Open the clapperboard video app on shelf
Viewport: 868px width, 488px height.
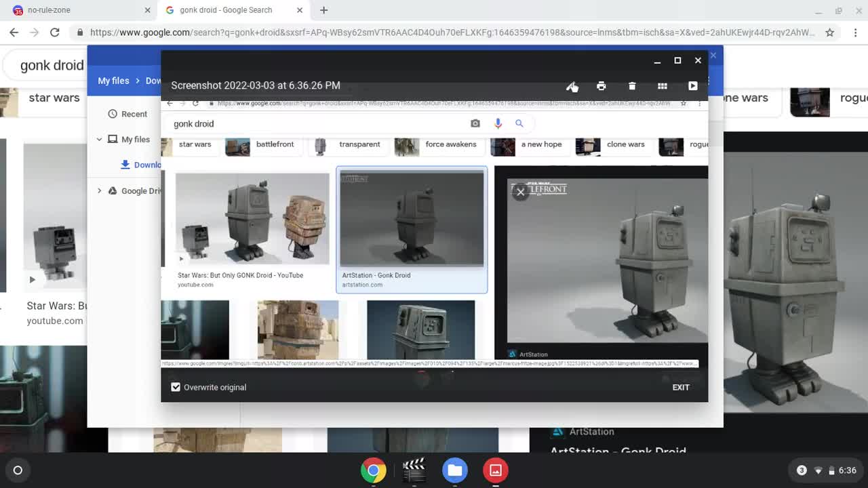[414, 470]
